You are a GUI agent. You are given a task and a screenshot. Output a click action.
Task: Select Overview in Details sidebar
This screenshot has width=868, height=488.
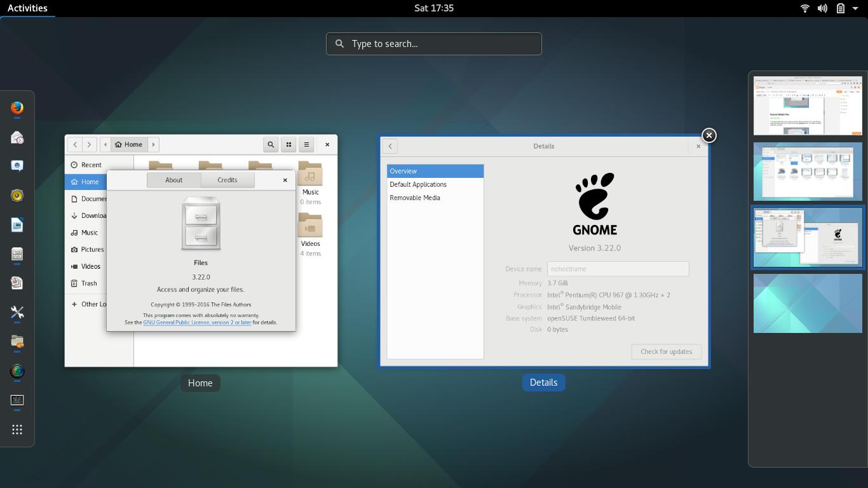point(435,171)
